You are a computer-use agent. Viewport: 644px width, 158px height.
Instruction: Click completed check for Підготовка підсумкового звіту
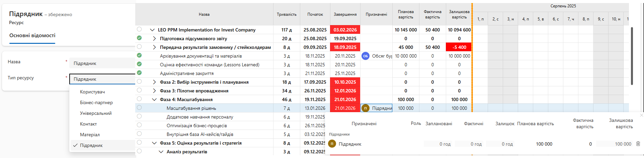139,38
